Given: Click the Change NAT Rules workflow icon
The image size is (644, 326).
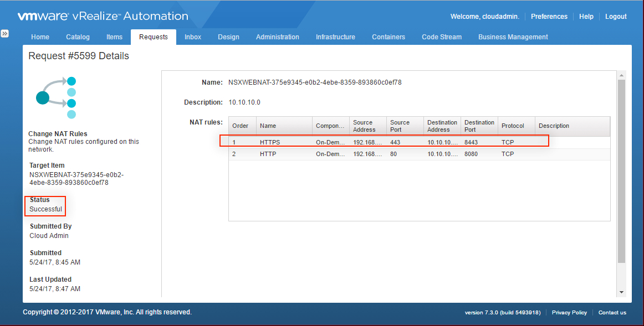Looking at the screenshot, I should (56, 98).
